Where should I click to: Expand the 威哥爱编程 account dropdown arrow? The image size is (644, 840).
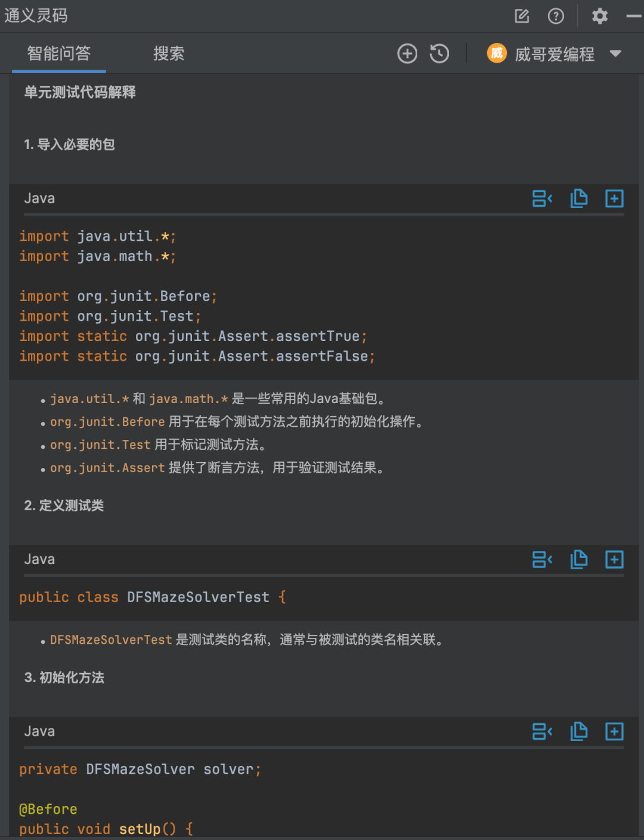(x=615, y=54)
